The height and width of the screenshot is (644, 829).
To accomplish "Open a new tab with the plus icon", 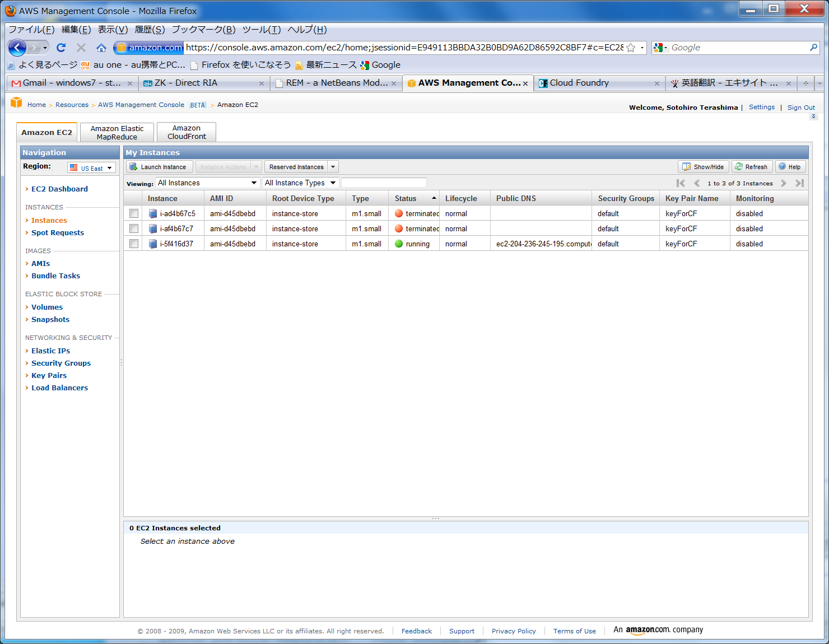I will click(x=806, y=83).
